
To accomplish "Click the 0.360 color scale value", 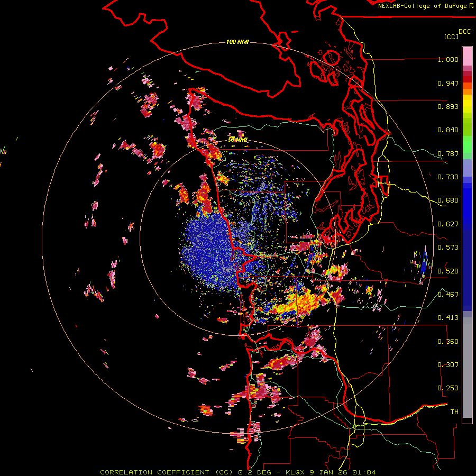I will coord(448,342).
